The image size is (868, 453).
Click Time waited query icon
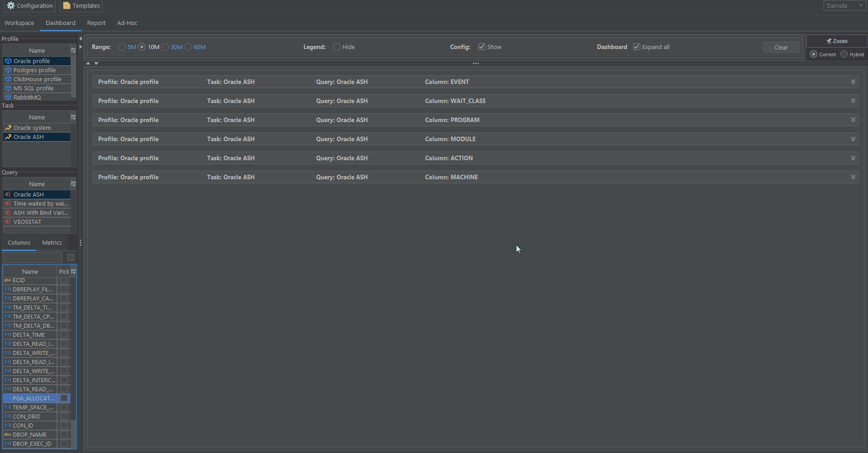click(8, 203)
